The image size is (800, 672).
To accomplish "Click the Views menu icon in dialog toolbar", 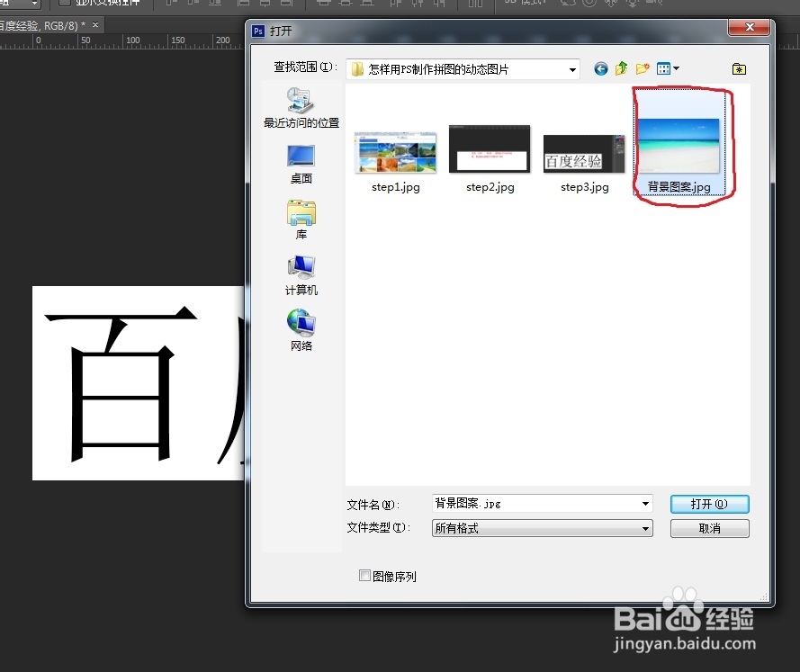I will click(662, 68).
